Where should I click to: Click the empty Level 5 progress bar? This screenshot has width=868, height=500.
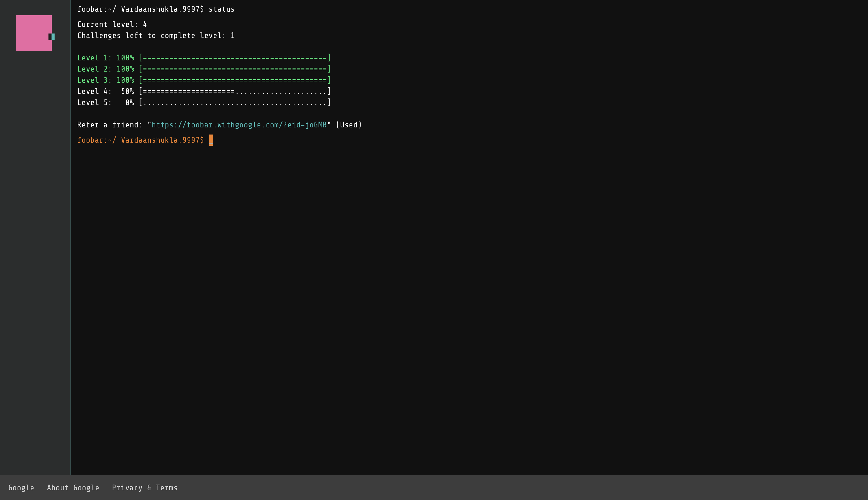coord(235,102)
